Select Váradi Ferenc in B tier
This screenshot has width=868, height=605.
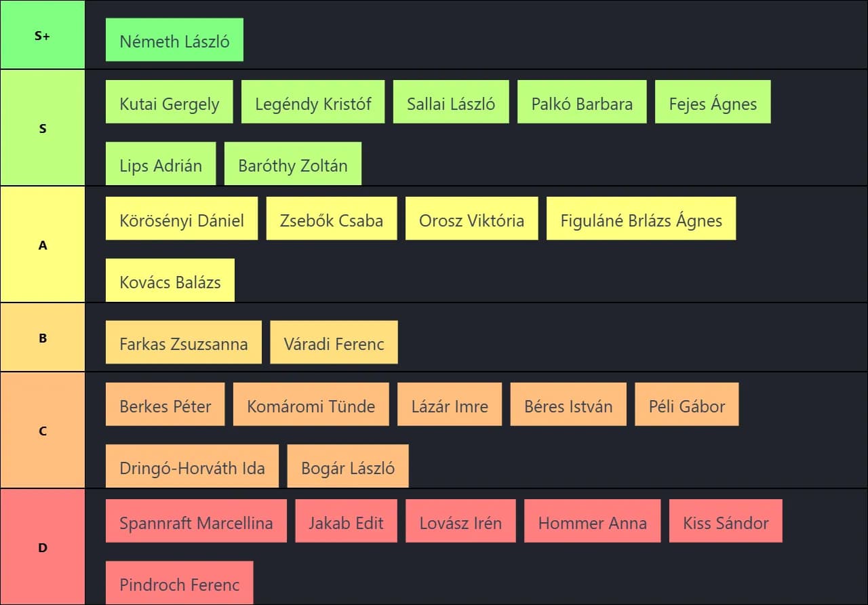tap(334, 343)
